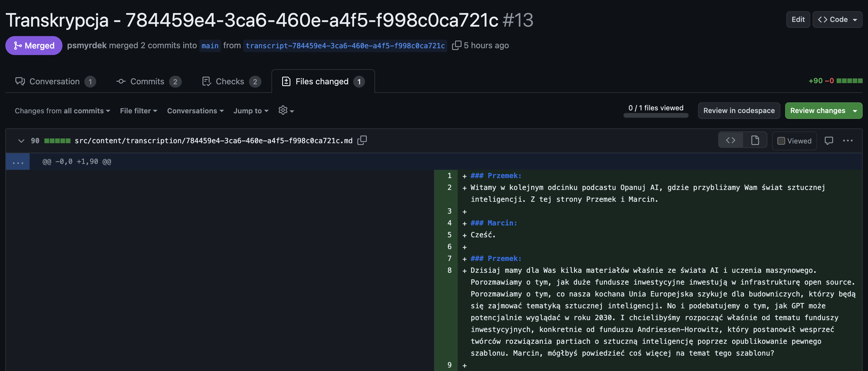Expand hidden lines with the ellipsis hunk button
This screenshot has width=868, height=371.
pos(17,162)
